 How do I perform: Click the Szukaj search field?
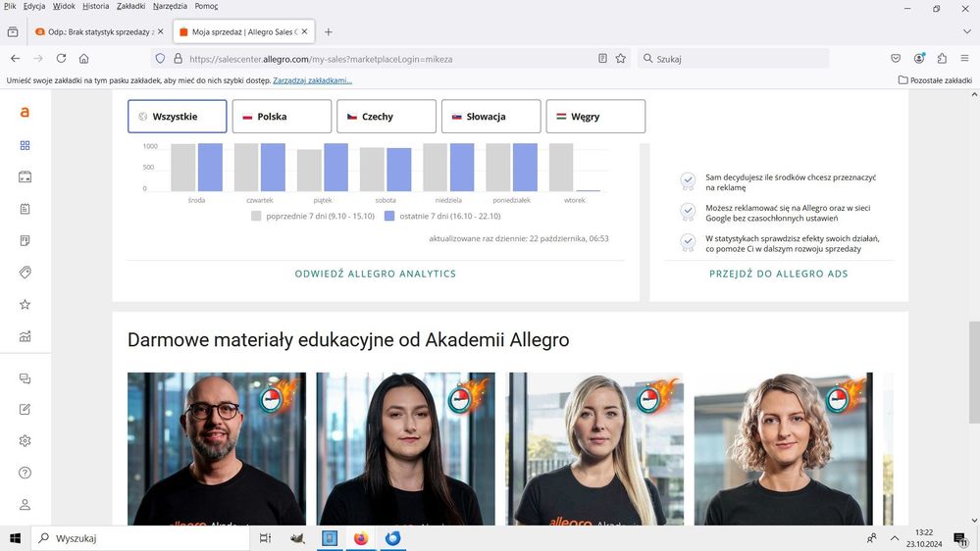coord(733,59)
